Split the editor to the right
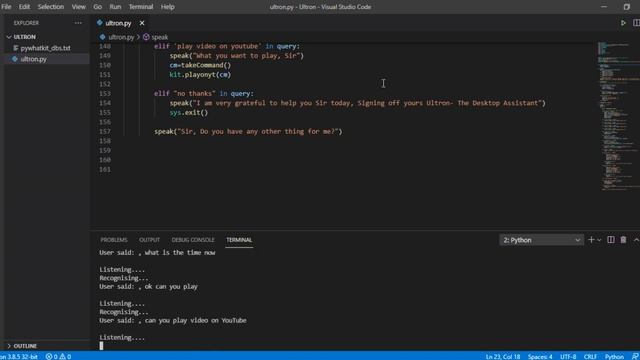The height and width of the screenshot is (360, 640). coord(636,23)
